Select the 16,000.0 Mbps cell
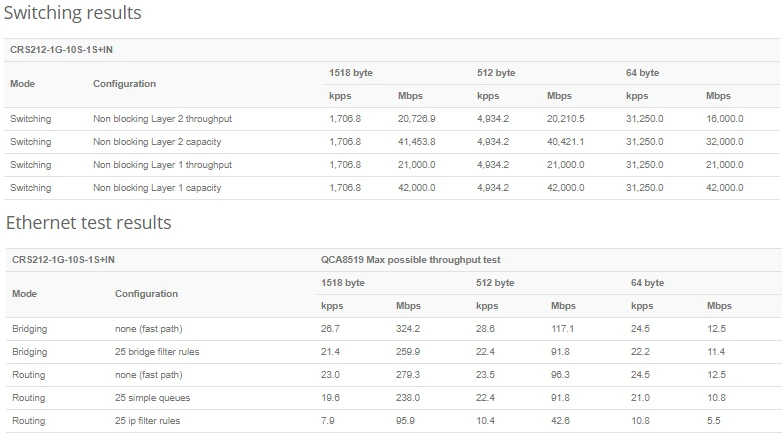Screen dimensions: 783x440 [724, 119]
